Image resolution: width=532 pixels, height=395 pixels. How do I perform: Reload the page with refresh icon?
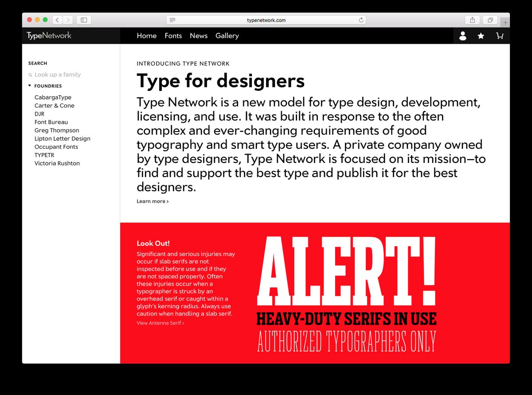[361, 20]
